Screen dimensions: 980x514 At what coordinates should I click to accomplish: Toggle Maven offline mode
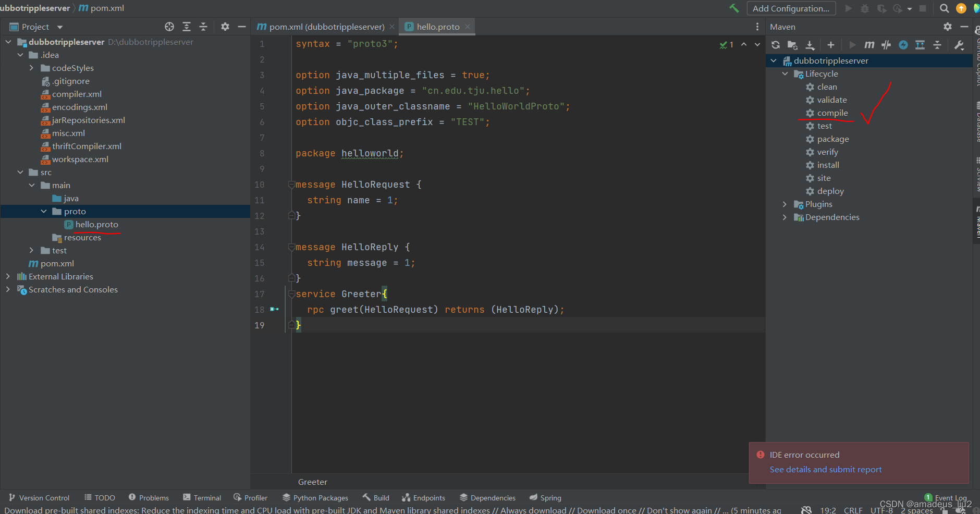tap(886, 45)
